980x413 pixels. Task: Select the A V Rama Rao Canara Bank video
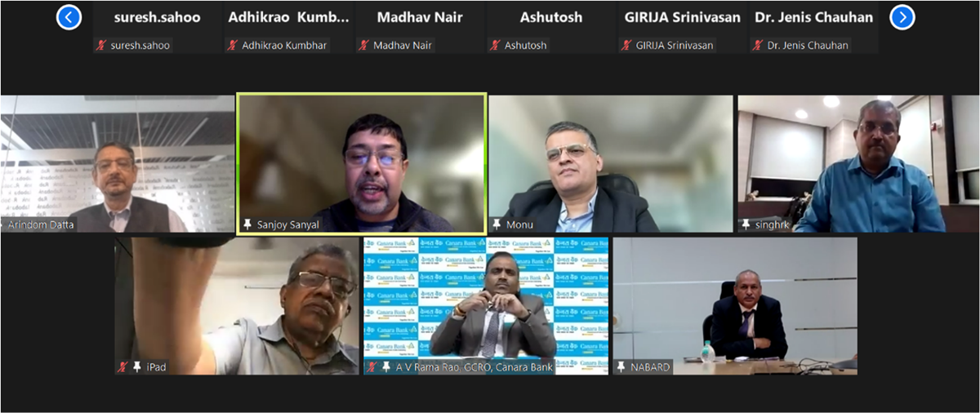486,306
